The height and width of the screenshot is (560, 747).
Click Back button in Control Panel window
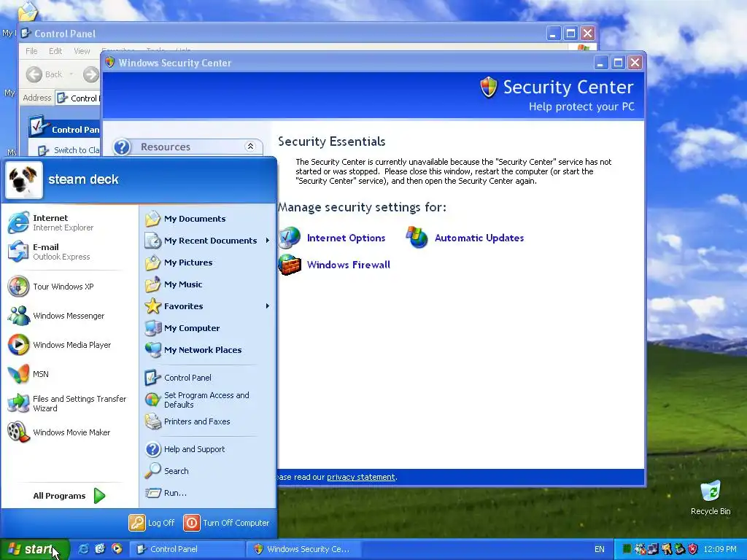click(44, 74)
